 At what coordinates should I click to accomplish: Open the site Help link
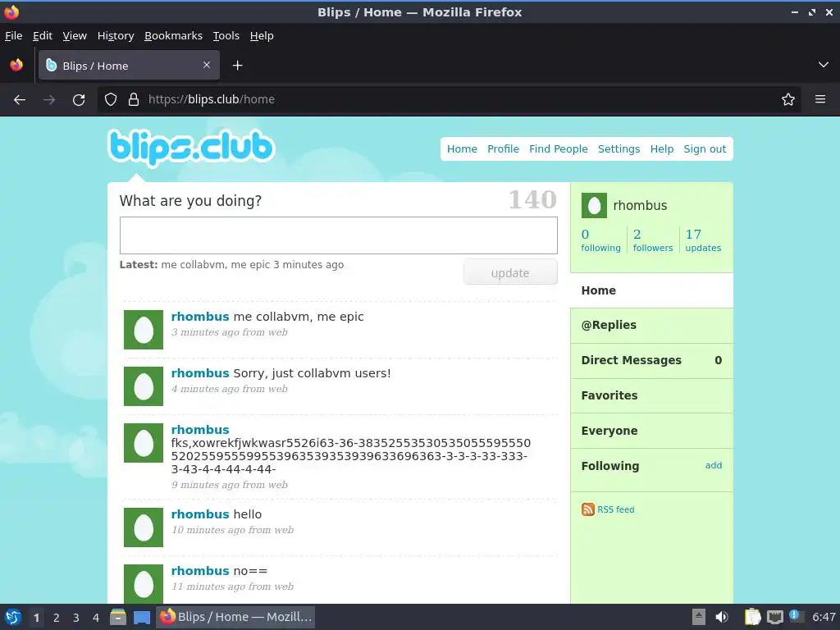(x=662, y=149)
